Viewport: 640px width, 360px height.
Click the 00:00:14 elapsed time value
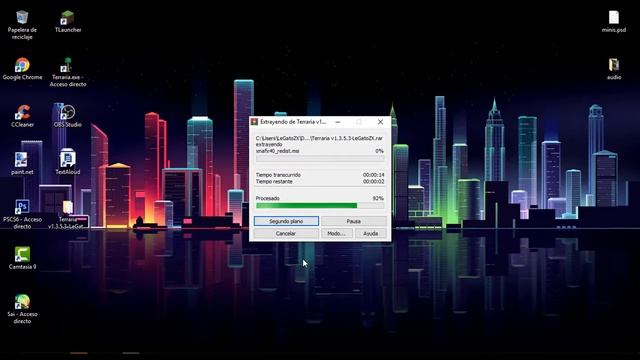(373, 175)
